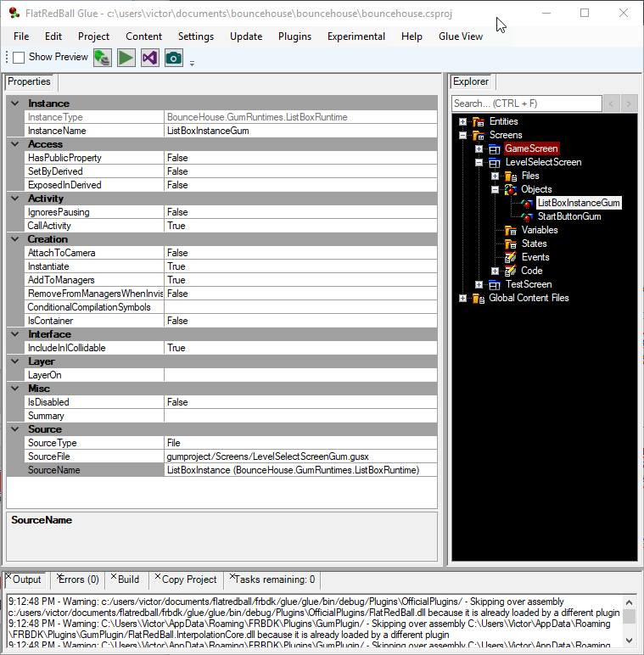The height and width of the screenshot is (655, 644).
Task: Click the next search result arrow button
Action: click(629, 104)
